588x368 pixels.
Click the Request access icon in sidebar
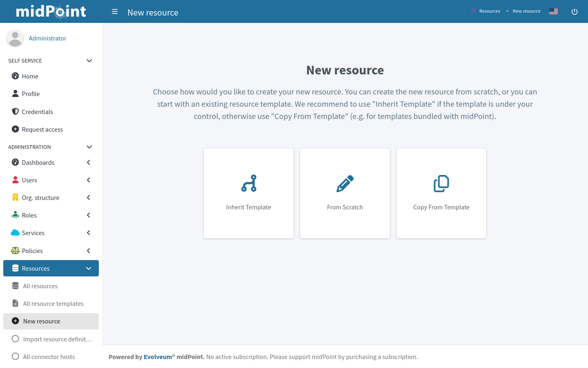point(15,129)
